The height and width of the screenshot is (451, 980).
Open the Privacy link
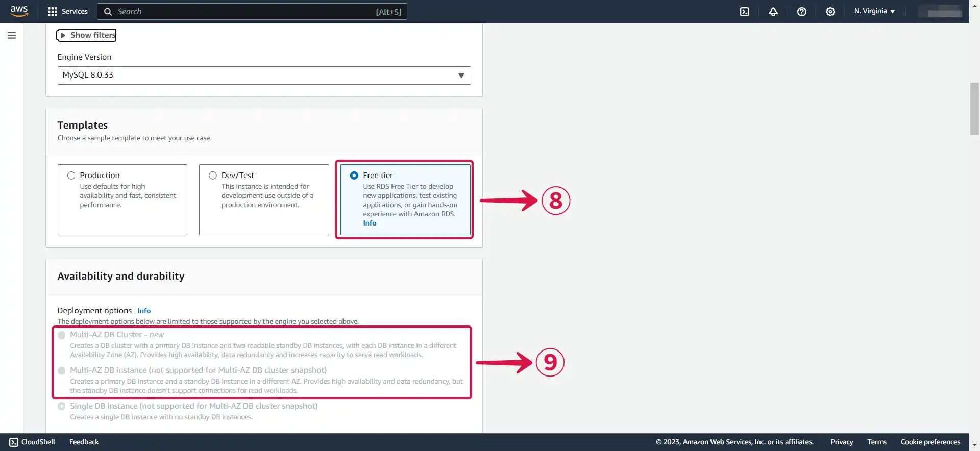point(842,442)
